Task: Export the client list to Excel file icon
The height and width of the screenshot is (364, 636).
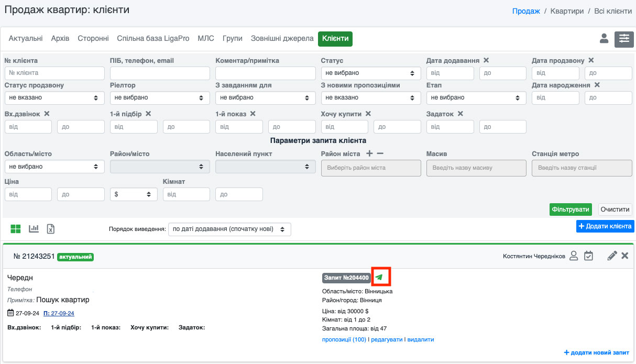Action: point(51,229)
